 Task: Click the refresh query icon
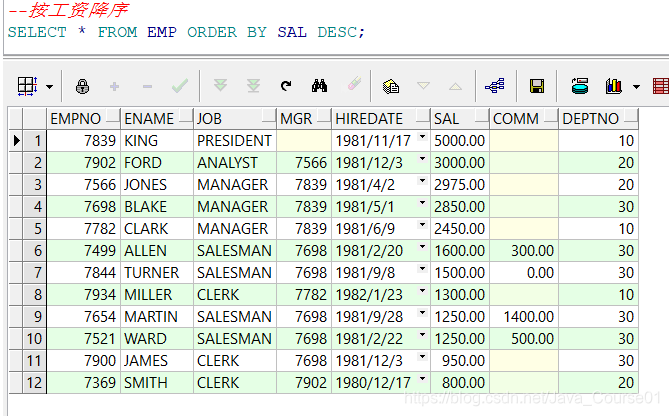click(286, 86)
